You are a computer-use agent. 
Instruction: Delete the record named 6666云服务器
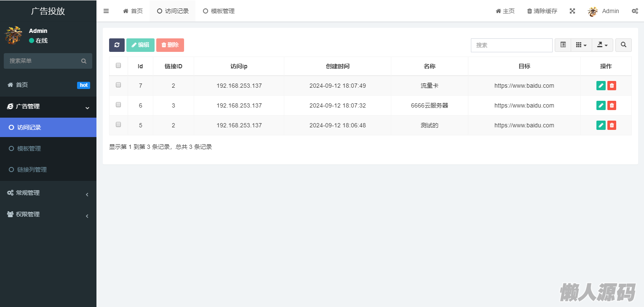pyautogui.click(x=612, y=105)
